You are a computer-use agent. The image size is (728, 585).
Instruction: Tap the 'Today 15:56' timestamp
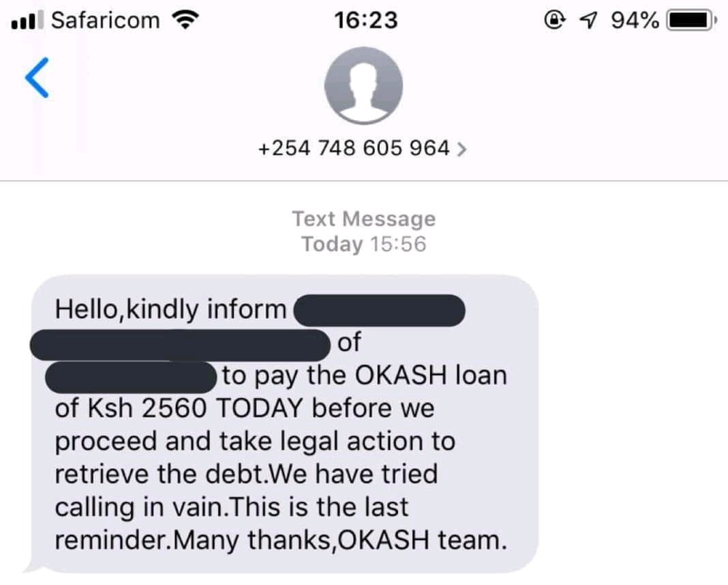point(364,244)
